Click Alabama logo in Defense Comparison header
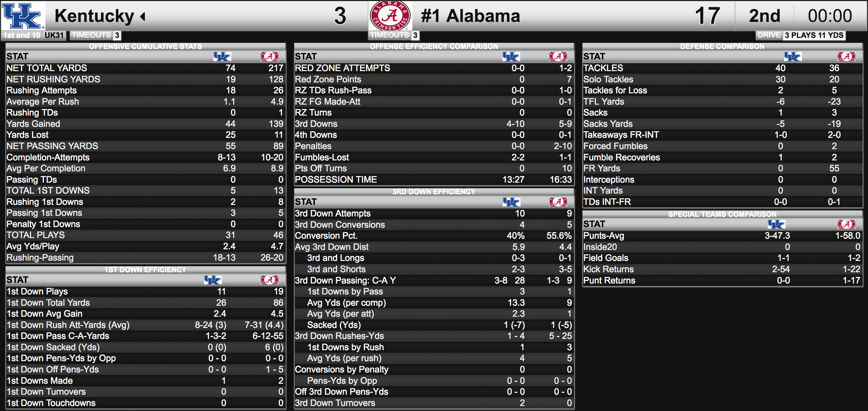This screenshot has height=411, width=868. [x=846, y=57]
